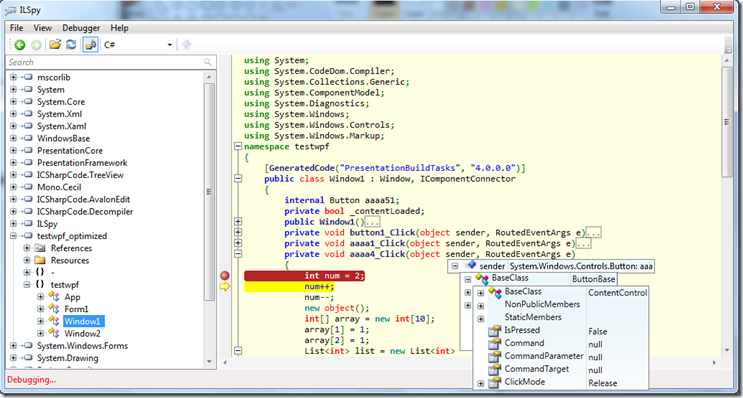Open the View menu
Viewport: 743px width, 398px height.
point(43,28)
